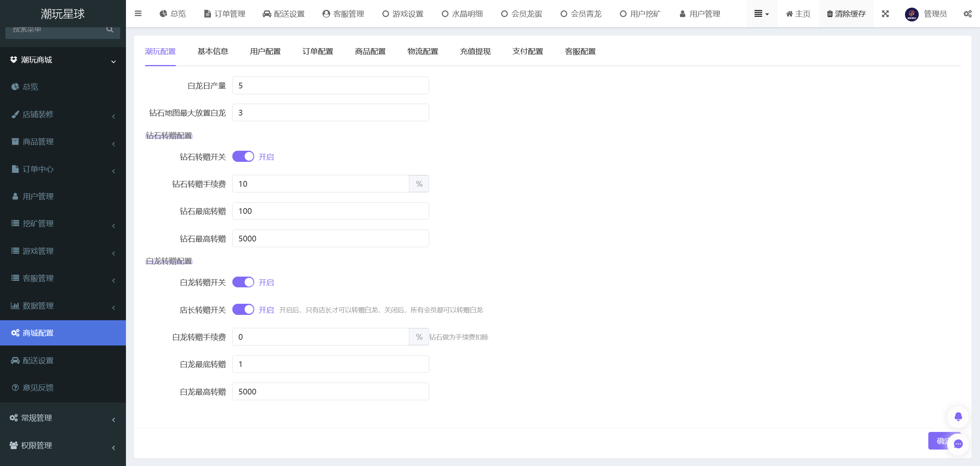This screenshot has height=466, width=980.
Task: Disable the 店长转赠开关 toggle
Action: click(x=243, y=310)
